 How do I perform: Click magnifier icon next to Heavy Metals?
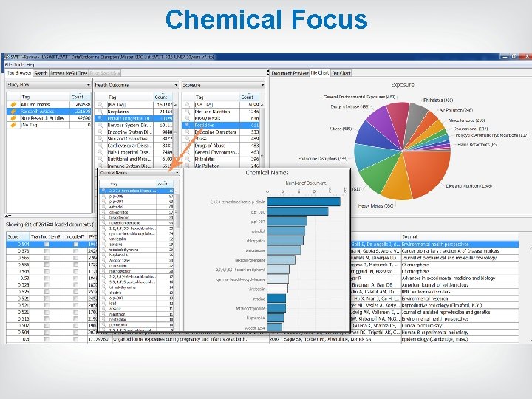click(188, 118)
